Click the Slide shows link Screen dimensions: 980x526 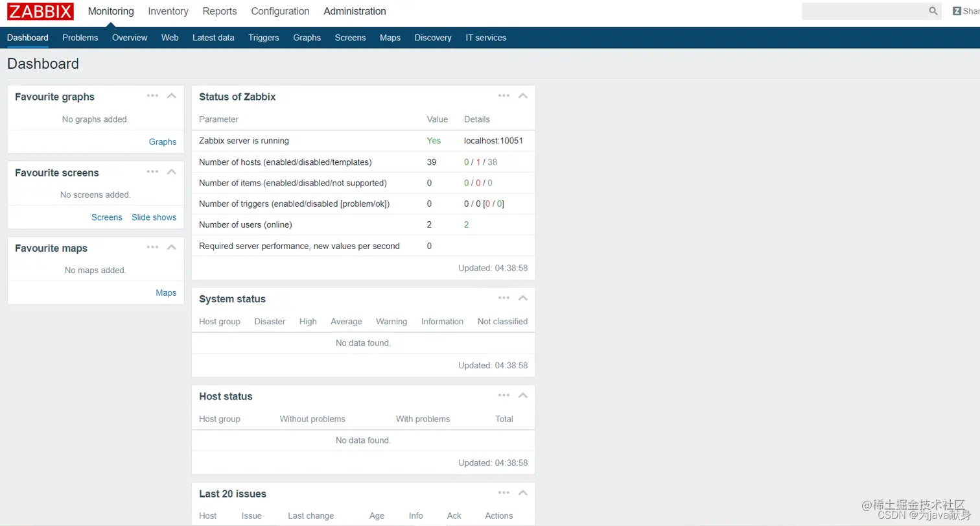coord(154,217)
